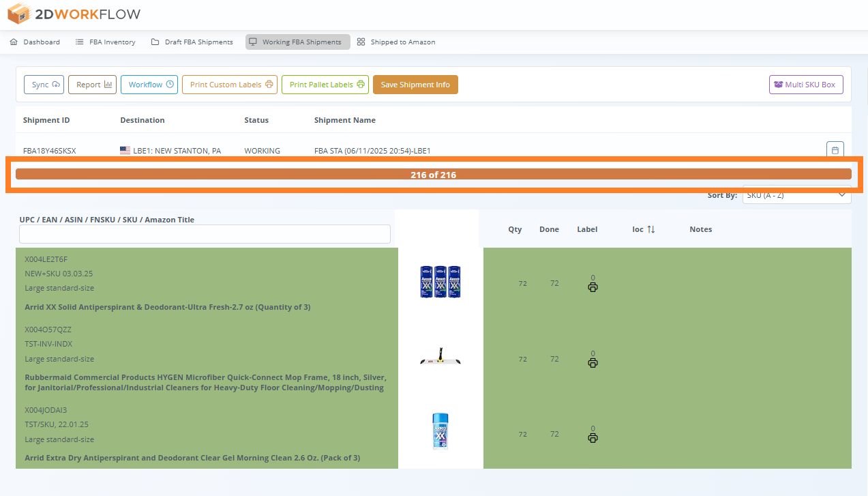Screen dimensions: 868x496
Task: Print label for Arrid Extra Dry Gel
Action: 593,438
